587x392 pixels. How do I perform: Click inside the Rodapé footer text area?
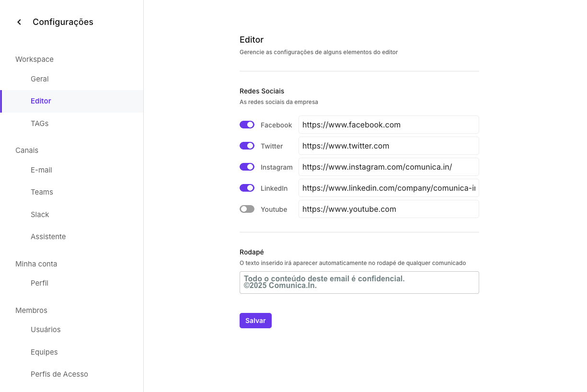[x=359, y=282]
